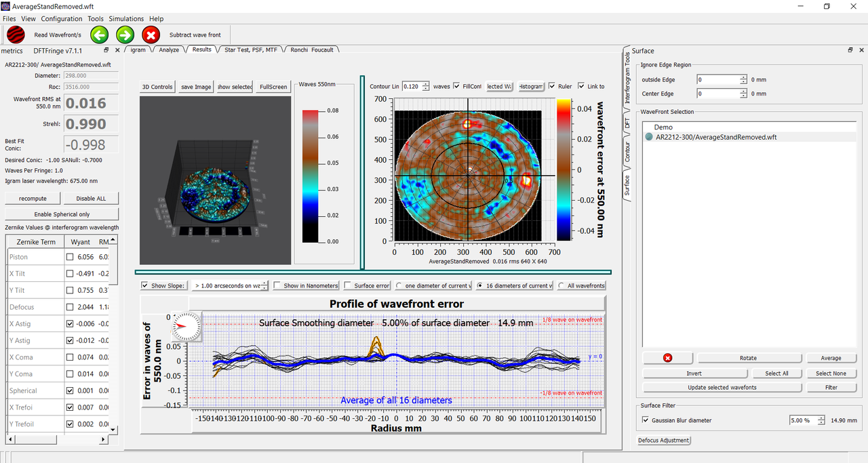Click the red striped Read Wavefront icon
This screenshot has width=868, height=463.
(x=16, y=35)
